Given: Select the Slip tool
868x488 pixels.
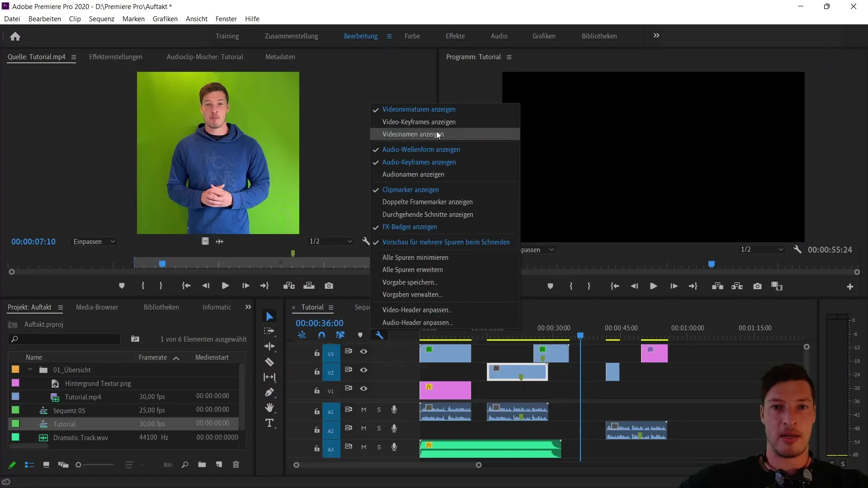Looking at the screenshot, I should click(x=269, y=377).
